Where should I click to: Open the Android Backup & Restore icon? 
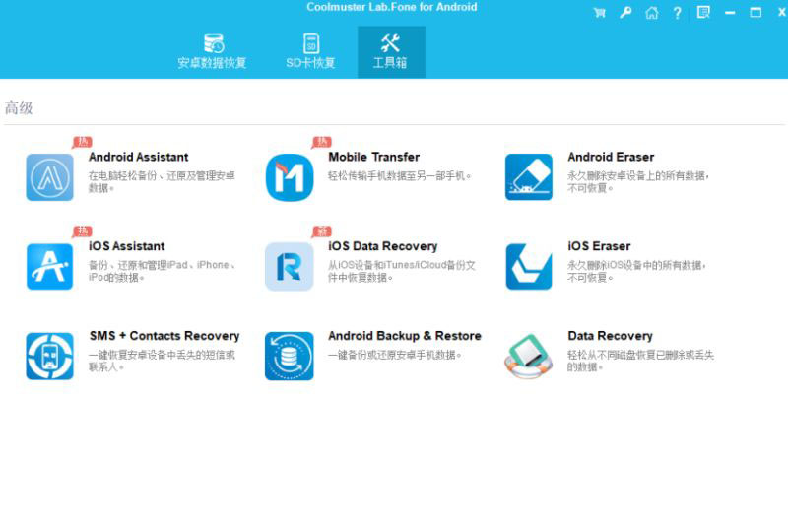[x=289, y=356]
